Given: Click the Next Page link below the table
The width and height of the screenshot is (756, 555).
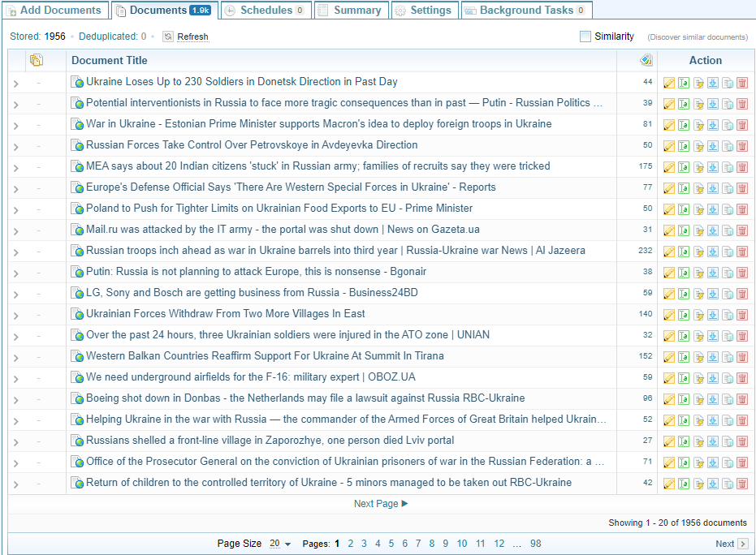Looking at the screenshot, I should tap(381, 504).
